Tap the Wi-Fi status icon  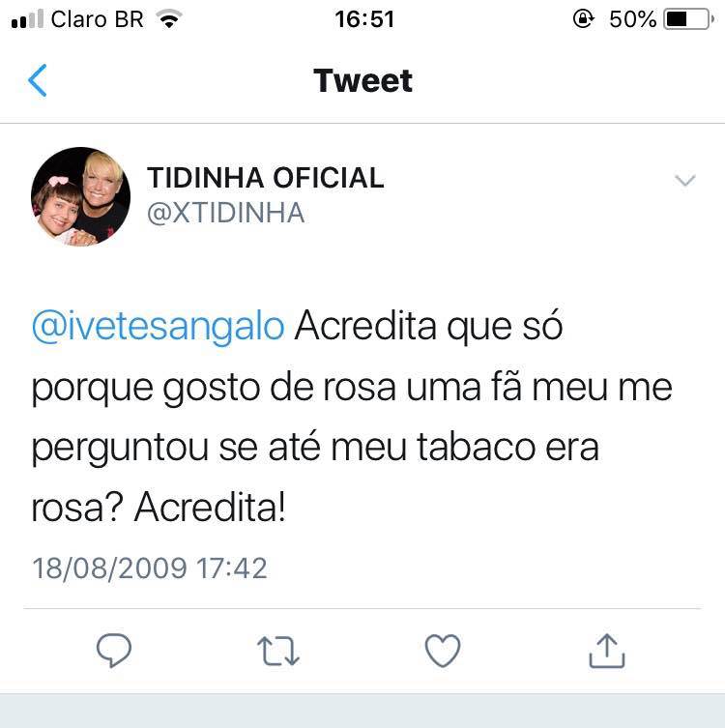coord(170,19)
